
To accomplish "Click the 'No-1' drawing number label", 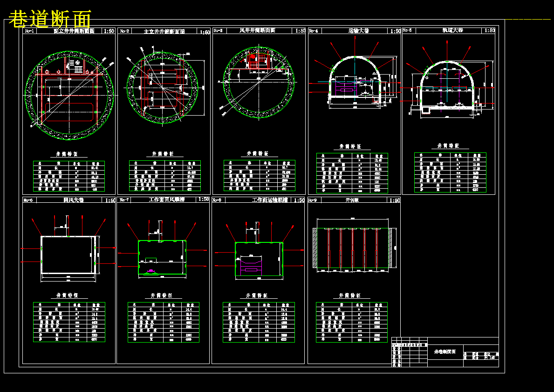I will [x=28, y=31].
